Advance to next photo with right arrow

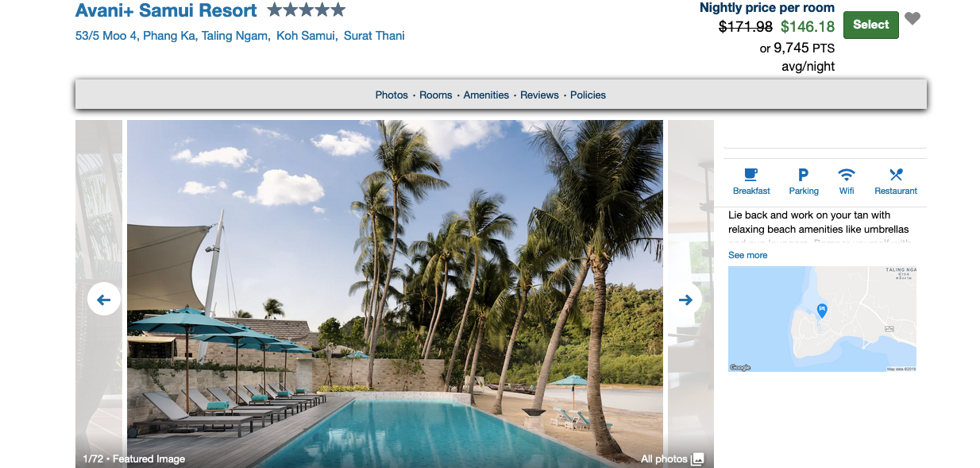685,300
